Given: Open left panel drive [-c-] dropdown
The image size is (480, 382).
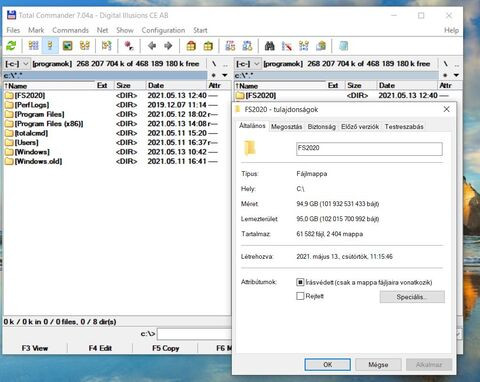Looking at the screenshot, I should pyautogui.click(x=17, y=64).
